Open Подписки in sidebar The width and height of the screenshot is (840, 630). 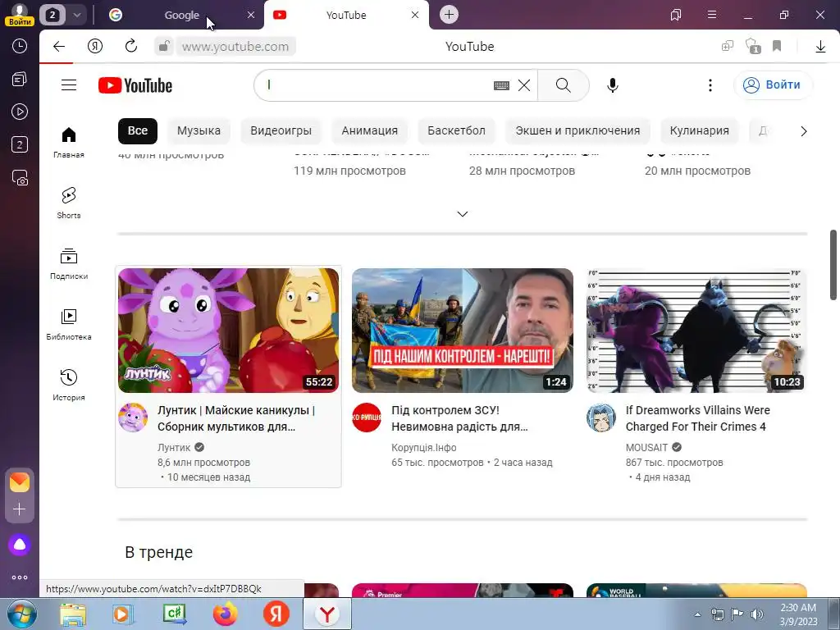[69, 264]
